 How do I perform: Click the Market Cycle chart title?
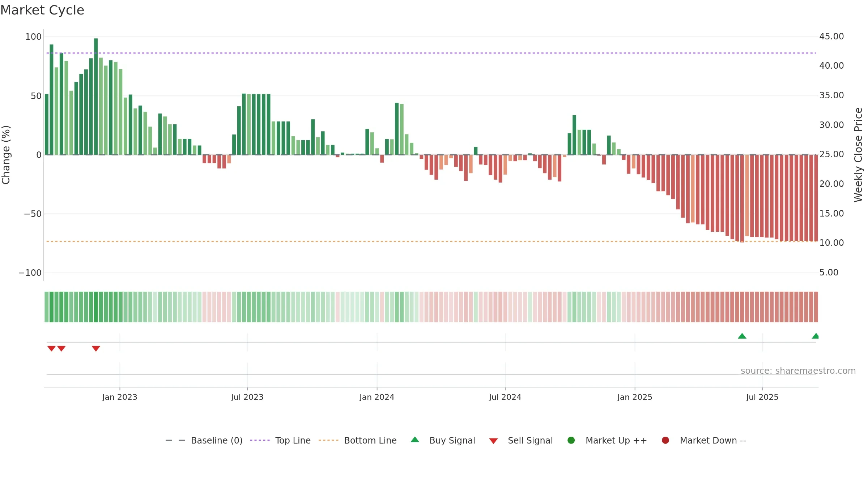[42, 10]
